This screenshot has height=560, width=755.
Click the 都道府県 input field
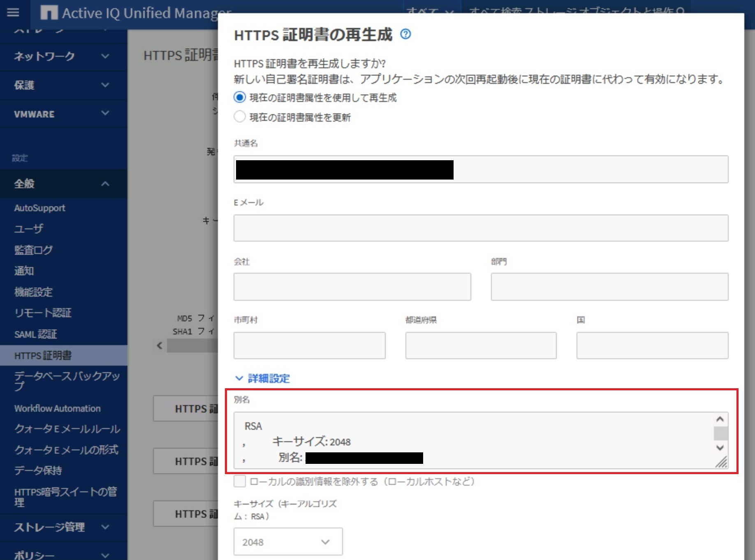click(x=481, y=346)
